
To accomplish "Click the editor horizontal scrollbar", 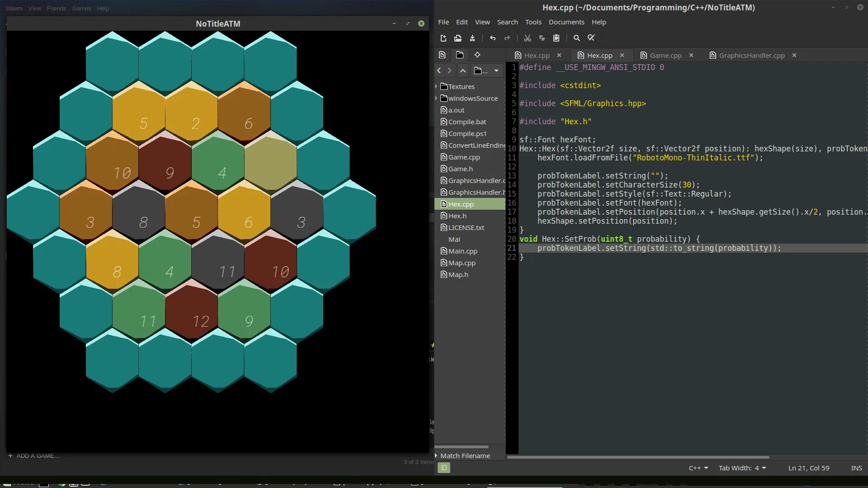I will (638, 457).
